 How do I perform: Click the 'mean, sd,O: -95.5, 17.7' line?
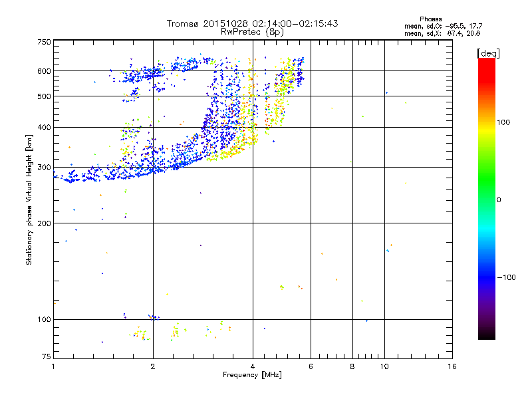(x=443, y=26)
